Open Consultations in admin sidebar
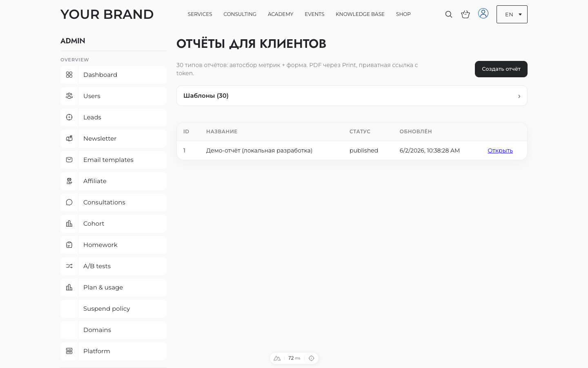 pyautogui.click(x=114, y=202)
